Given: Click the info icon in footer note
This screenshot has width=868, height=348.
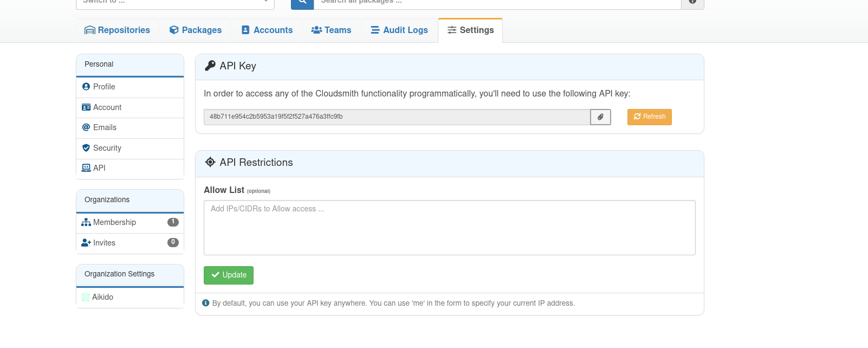Looking at the screenshot, I should (x=206, y=303).
